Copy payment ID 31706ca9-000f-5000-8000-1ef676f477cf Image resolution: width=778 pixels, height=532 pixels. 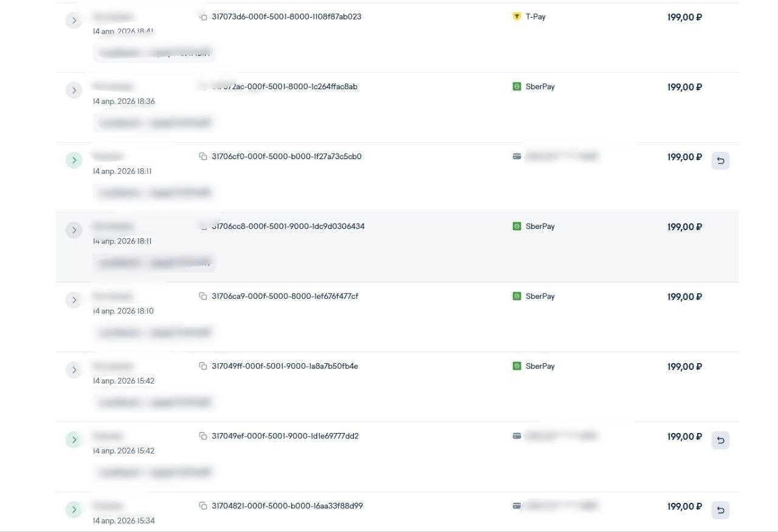(203, 296)
